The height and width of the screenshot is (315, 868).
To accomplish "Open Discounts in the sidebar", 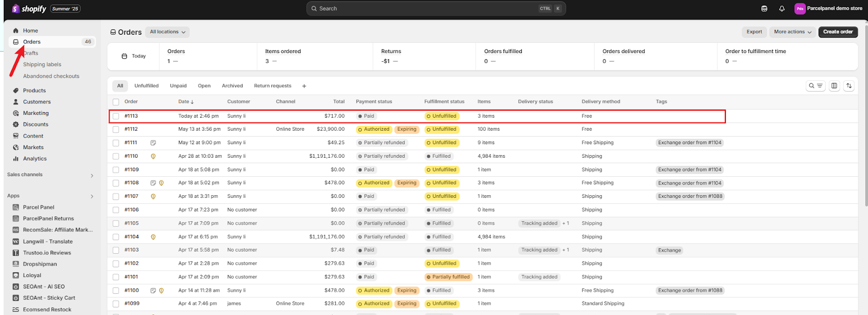I will coord(36,125).
